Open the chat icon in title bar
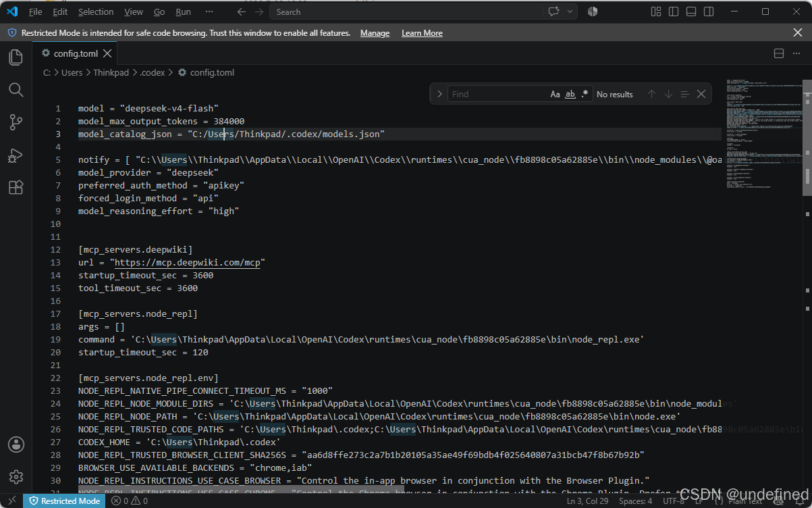Viewport: 812px width, 508px height. (554, 11)
